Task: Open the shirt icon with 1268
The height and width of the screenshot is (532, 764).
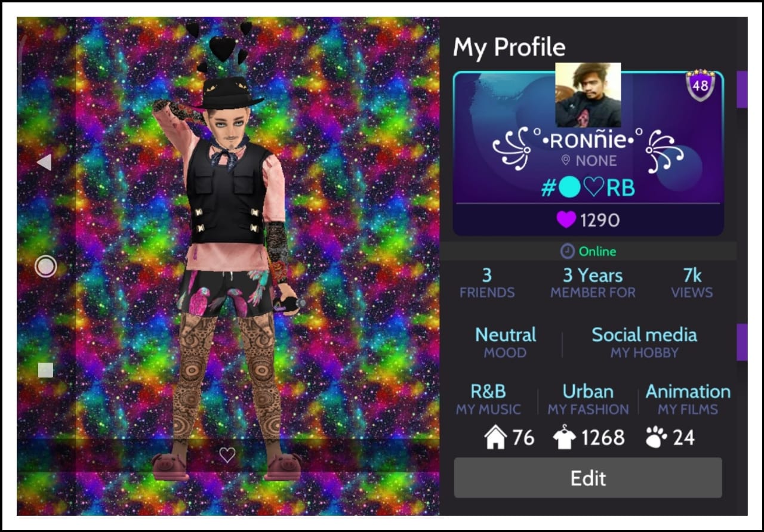Action: (x=564, y=438)
